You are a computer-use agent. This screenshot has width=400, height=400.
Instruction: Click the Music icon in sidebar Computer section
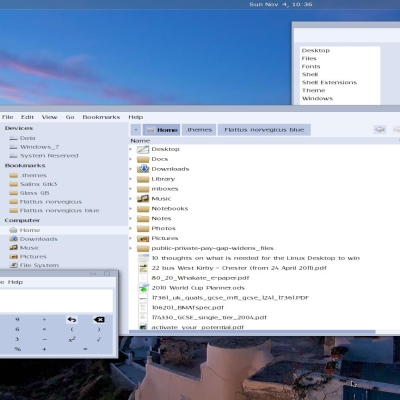pos(13,248)
